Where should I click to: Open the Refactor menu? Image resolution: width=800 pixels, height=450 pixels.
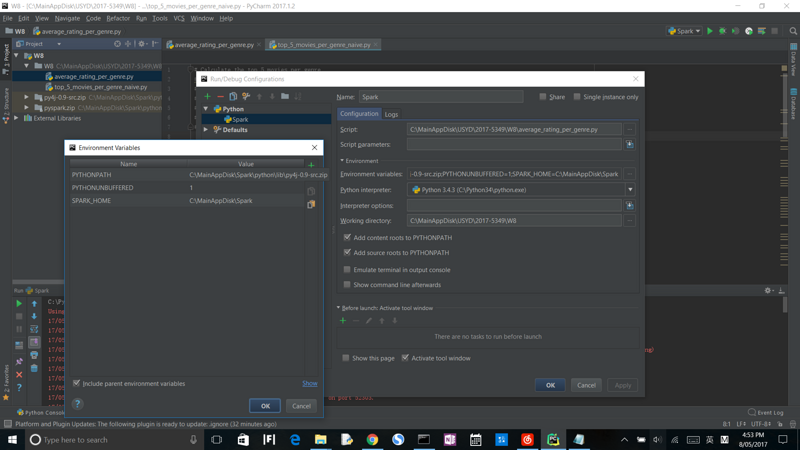click(x=118, y=18)
